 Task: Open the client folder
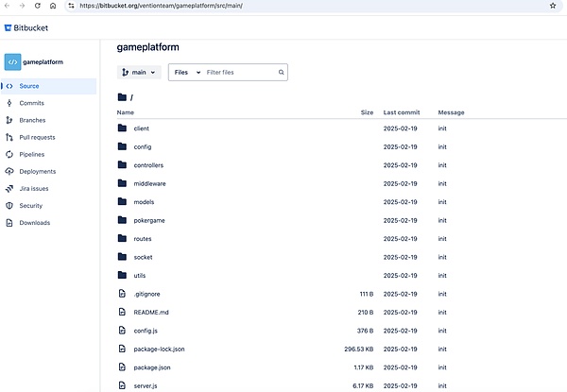tap(141, 128)
